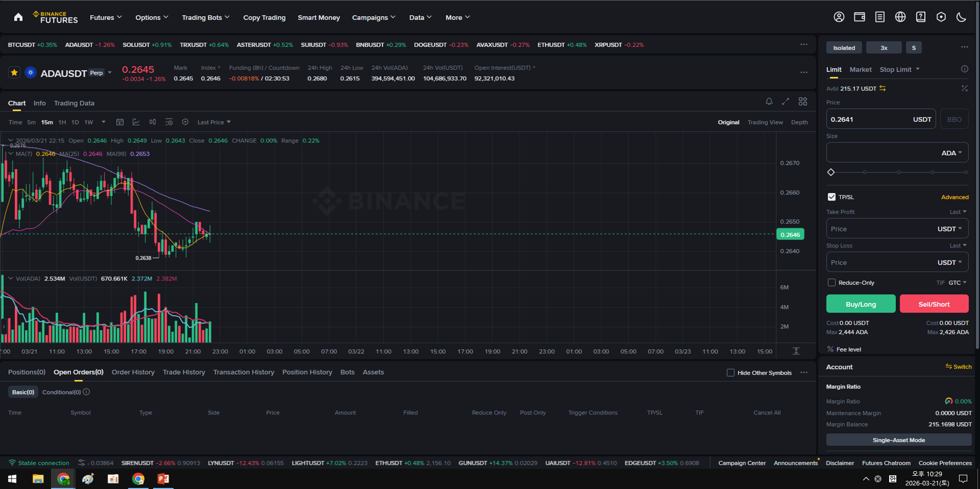Go to the home icon
Image resolution: width=980 pixels, height=489 pixels.
(18, 17)
